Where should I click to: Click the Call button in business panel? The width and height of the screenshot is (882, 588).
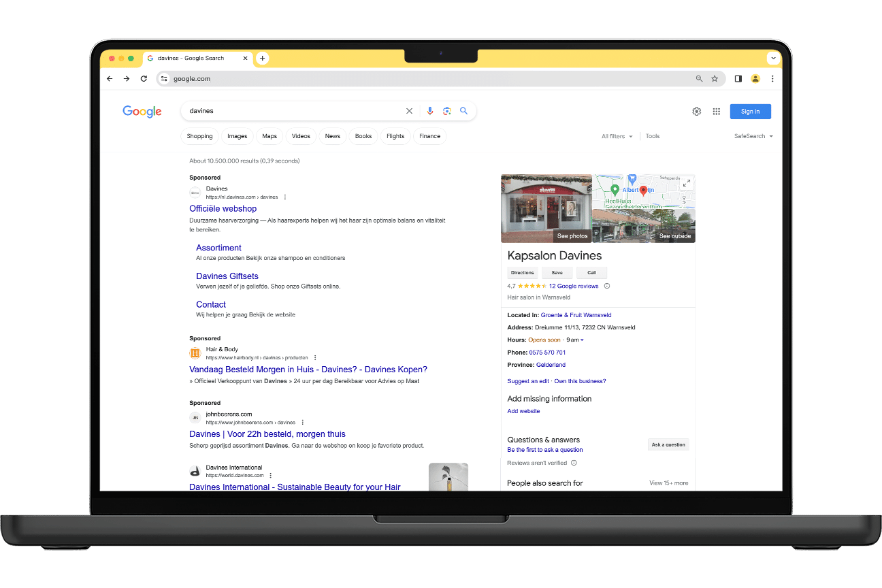tap(591, 273)
